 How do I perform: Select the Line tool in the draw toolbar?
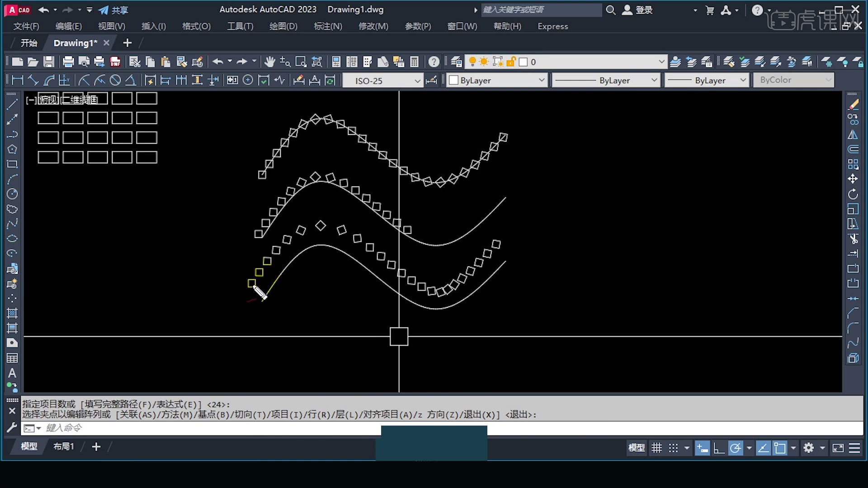click(x=12, y=104)
